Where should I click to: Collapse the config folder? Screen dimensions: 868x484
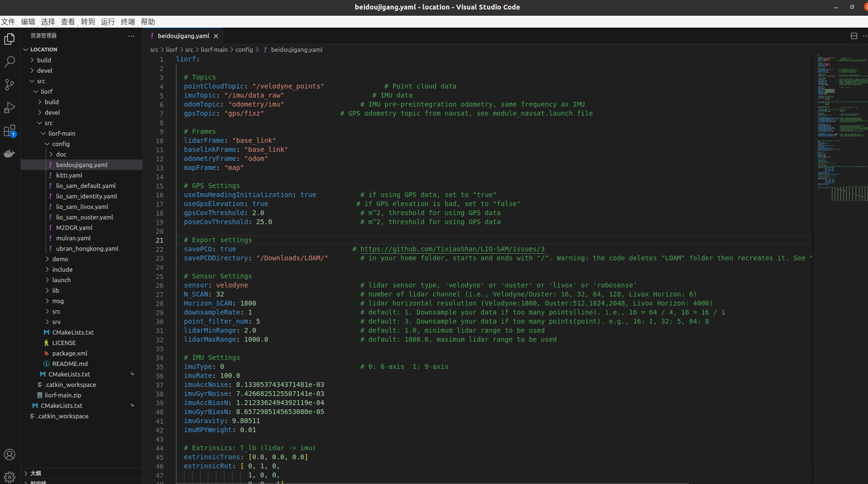pos(61,144)
